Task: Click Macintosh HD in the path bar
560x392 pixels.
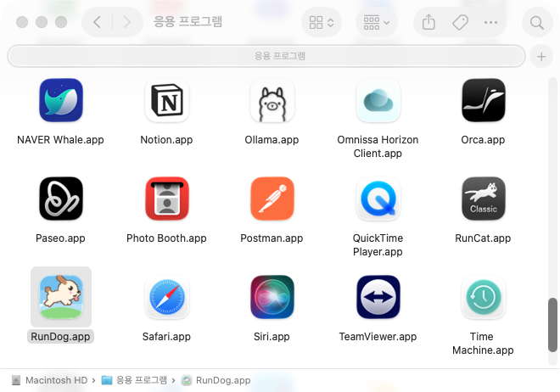Action: 50,380
